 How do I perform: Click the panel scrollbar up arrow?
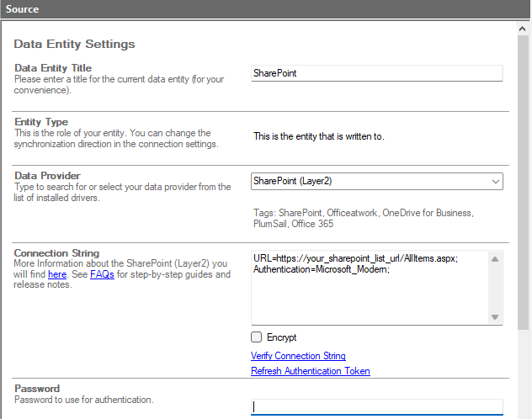tap(523, 29)
